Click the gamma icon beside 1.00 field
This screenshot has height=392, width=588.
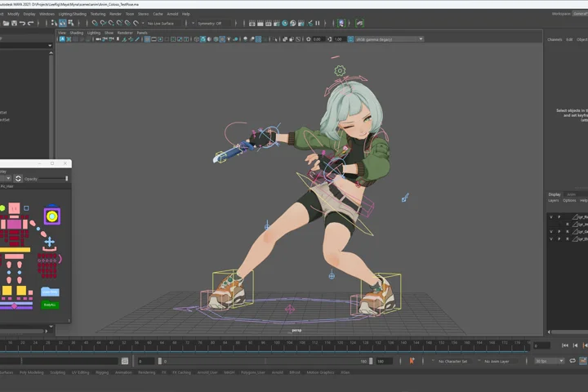click(x=329, y=39)
